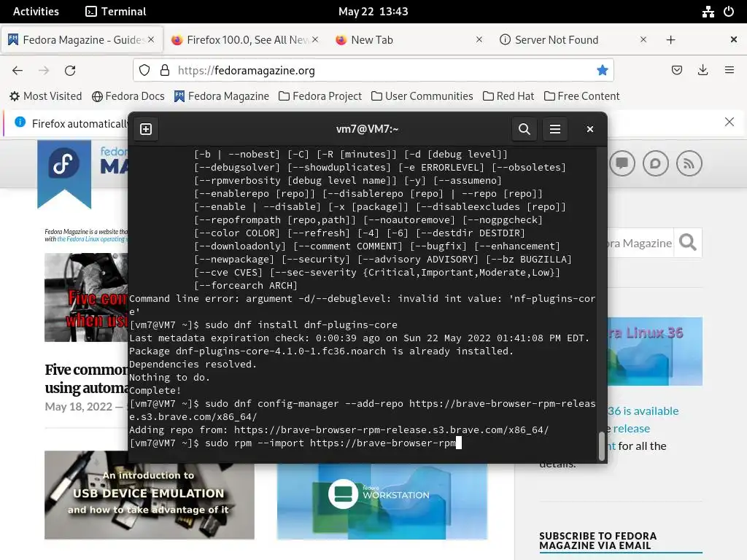Viewport: 747px width, 560px height.
Task: Click the round speech icon on Fedora Magazine
Action: [x=656, y=163]
